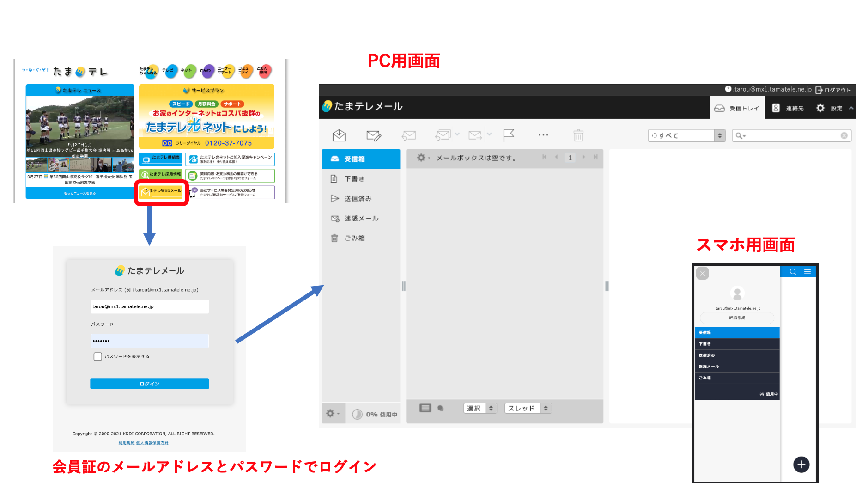Open the ネット nav bubble on homepage
This screenshot has width=868, height=489.
point(188,71)
